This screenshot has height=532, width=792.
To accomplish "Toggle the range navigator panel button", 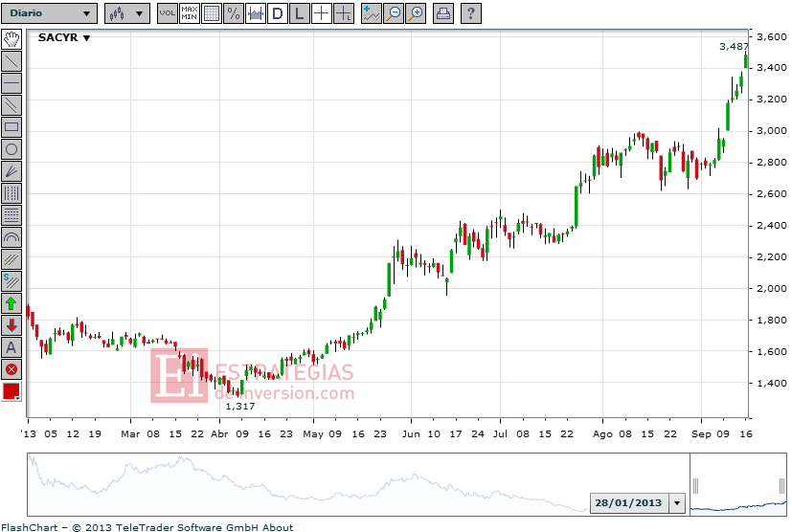I will 256,13.
